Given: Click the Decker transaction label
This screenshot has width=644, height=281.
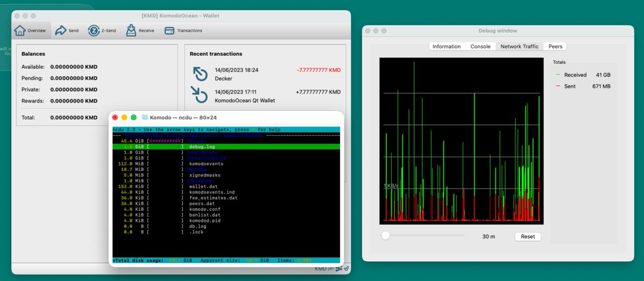Looking at the screenshot, I should click(x=223, y=79).
